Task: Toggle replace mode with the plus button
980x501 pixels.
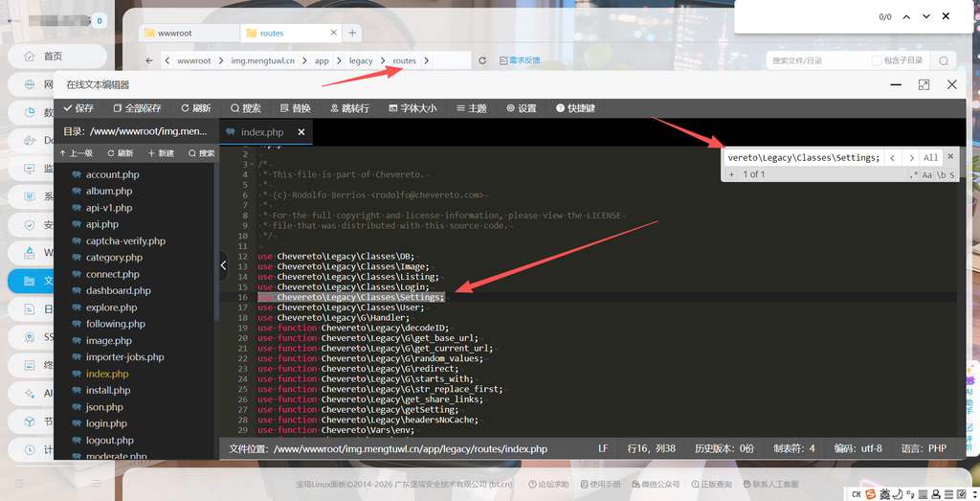Action: point(731,174)
